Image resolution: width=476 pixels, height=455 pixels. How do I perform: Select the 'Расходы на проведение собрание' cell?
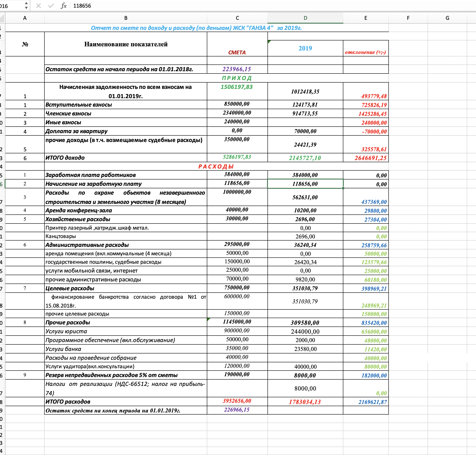coord(126,358)
